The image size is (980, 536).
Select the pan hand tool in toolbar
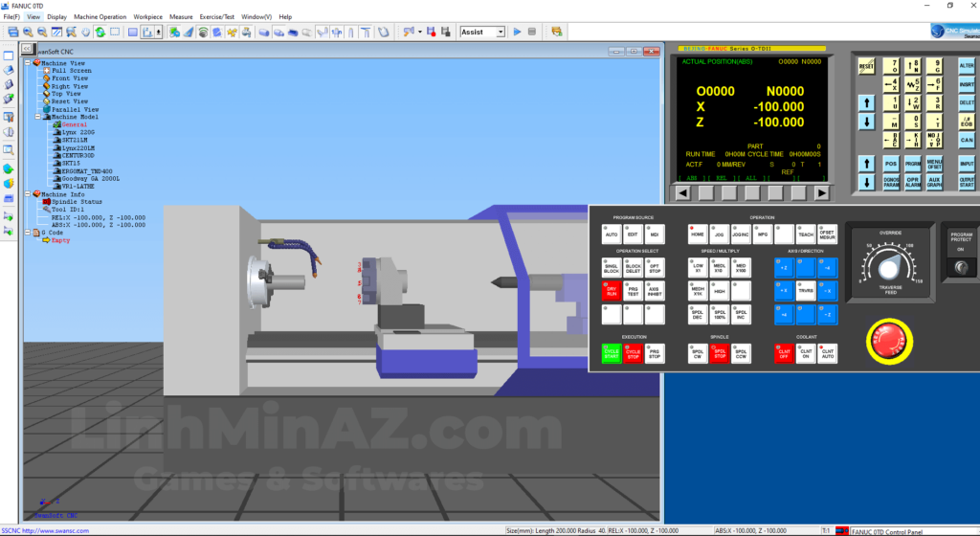[x=85, y=32]
